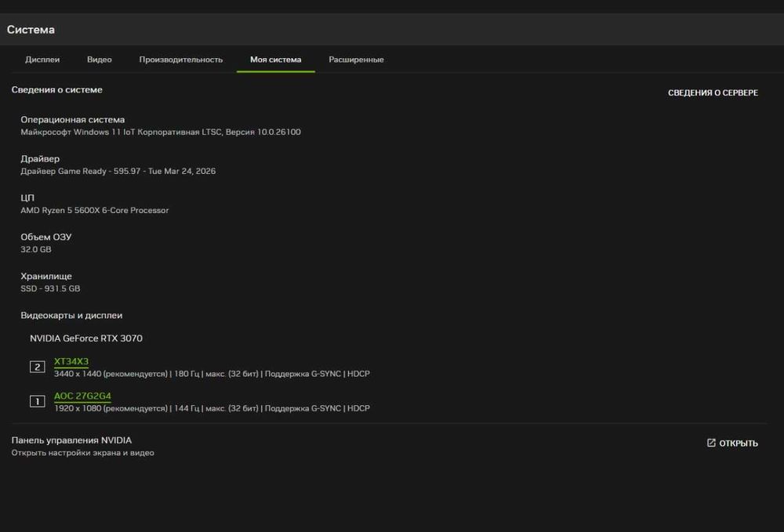
Task: Click the display number 2 icon
Action: [x=38, y=367]
